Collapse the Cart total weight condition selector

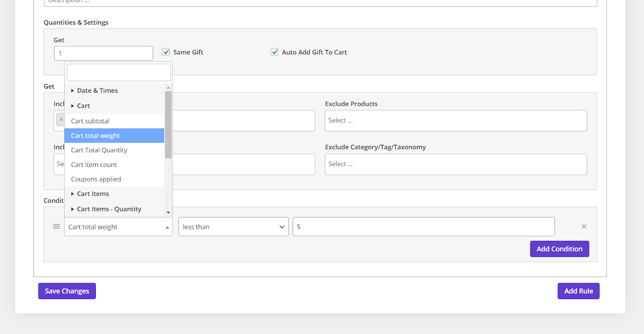118,227
